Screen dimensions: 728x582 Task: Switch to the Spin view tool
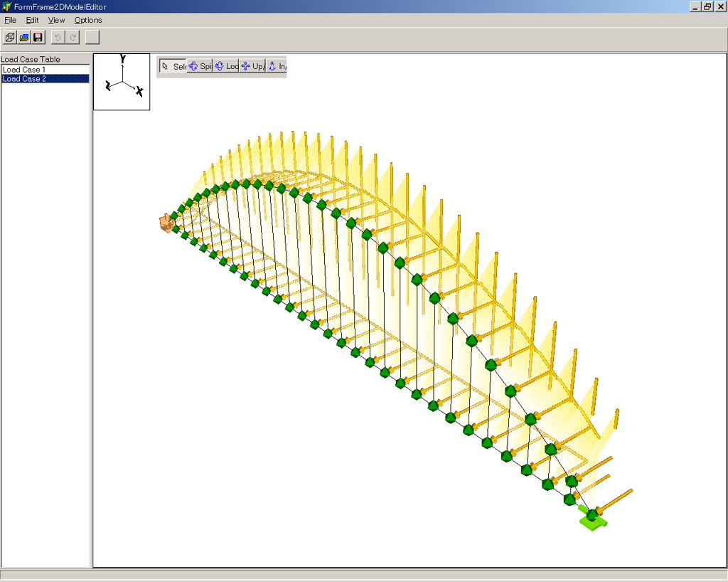[200, 66]
